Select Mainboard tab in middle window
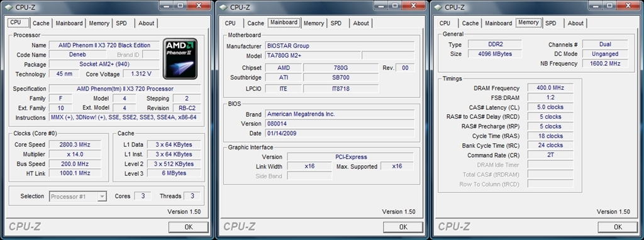 pos(284,23)
